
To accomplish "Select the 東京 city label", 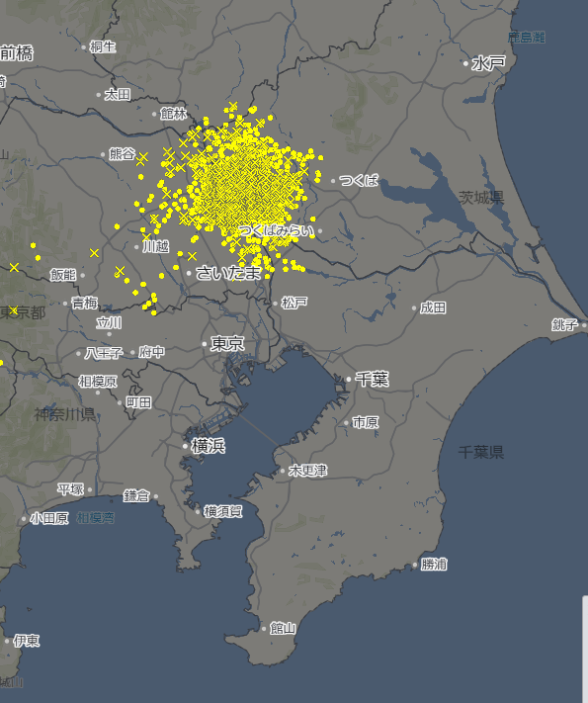I will 227,343.
